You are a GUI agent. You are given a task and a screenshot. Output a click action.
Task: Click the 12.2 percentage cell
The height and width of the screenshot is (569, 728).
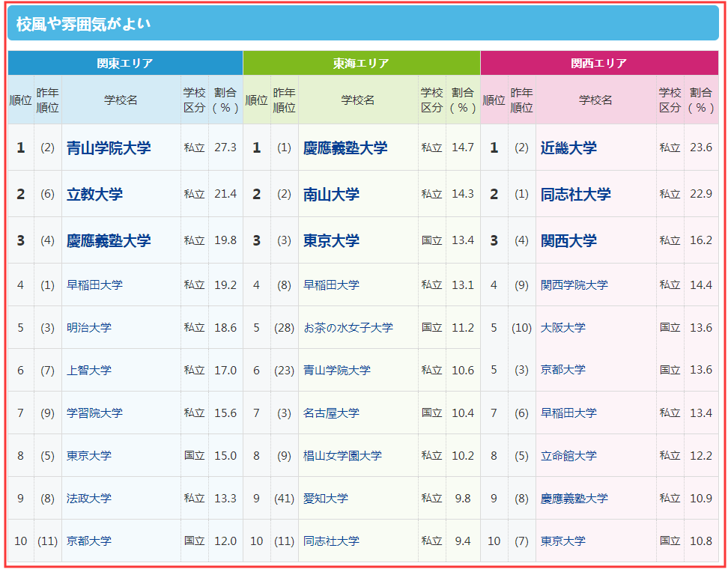coord(701,456)
